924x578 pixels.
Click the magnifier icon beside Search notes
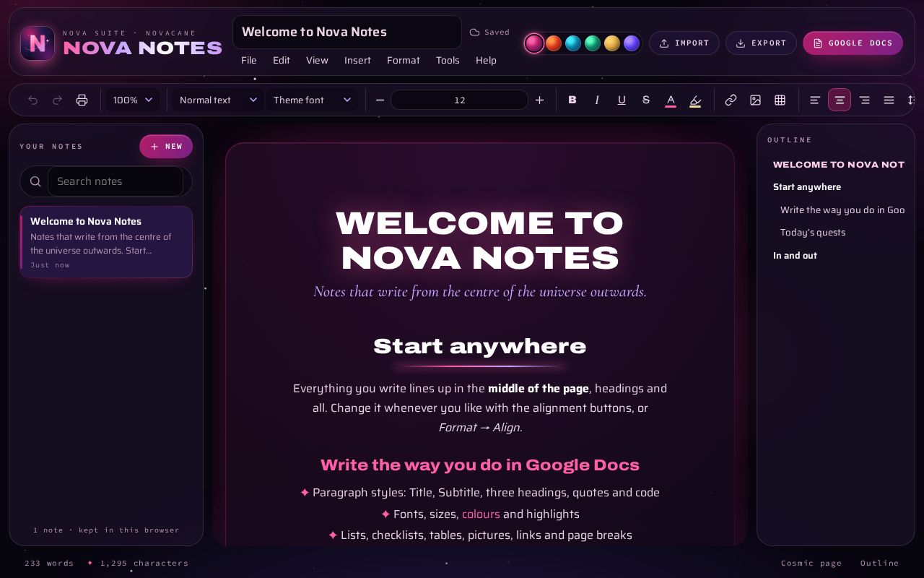tap(35, 181)
